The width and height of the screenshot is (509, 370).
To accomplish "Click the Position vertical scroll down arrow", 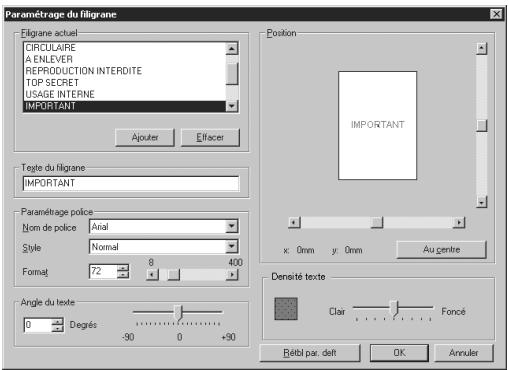I will click(482, 202).
